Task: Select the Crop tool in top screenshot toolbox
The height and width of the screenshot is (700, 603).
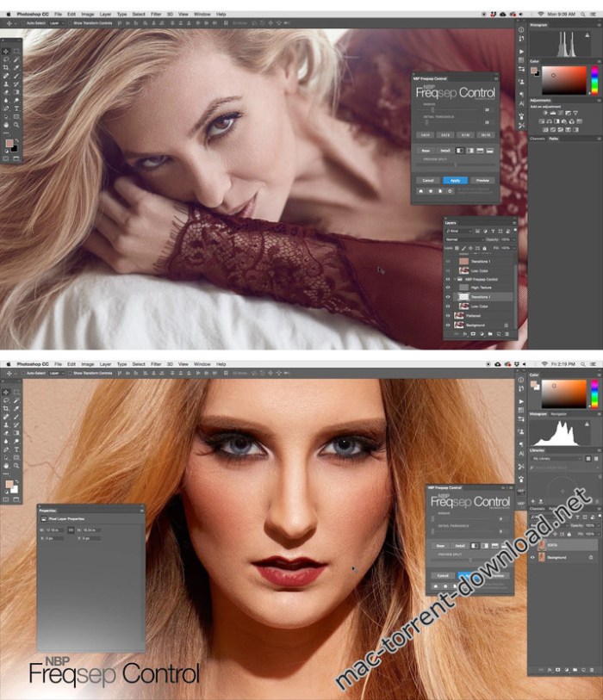Action: tap(6, 67)
